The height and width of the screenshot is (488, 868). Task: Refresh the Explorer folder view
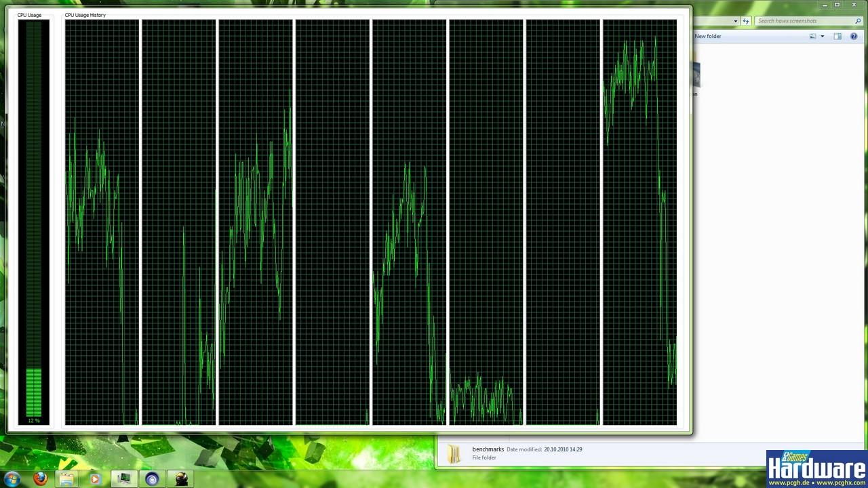[746, 21]
